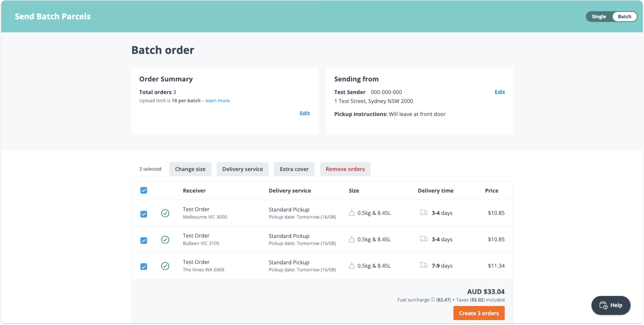Click the 3 selected count label

point(150,169)
